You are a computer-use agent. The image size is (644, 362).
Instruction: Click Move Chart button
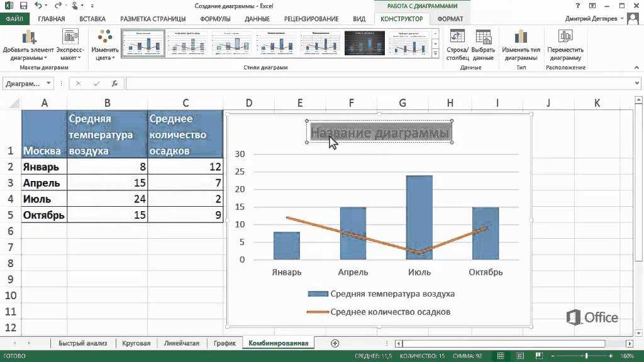(565, 45)
